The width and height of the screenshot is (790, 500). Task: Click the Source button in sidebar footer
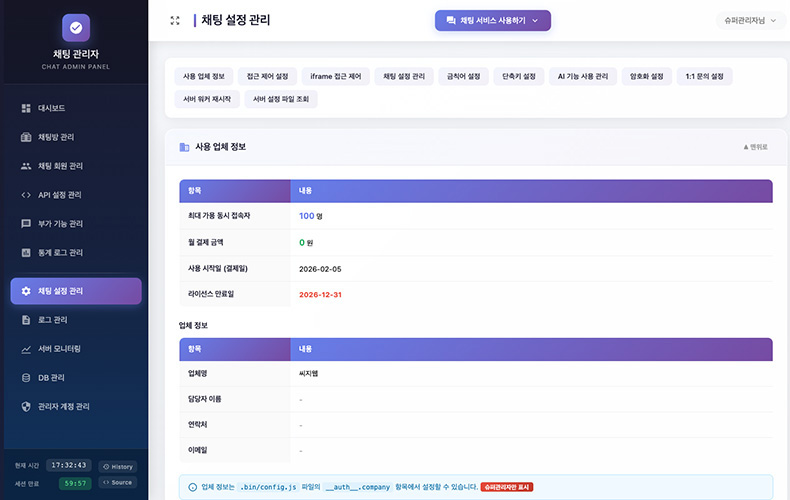tap(118, 482)
